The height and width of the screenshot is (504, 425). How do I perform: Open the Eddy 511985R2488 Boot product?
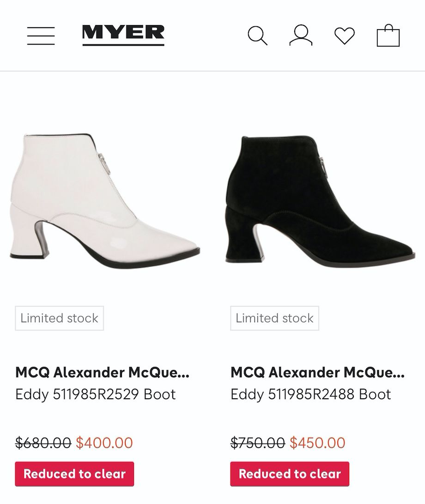point(311,395)
